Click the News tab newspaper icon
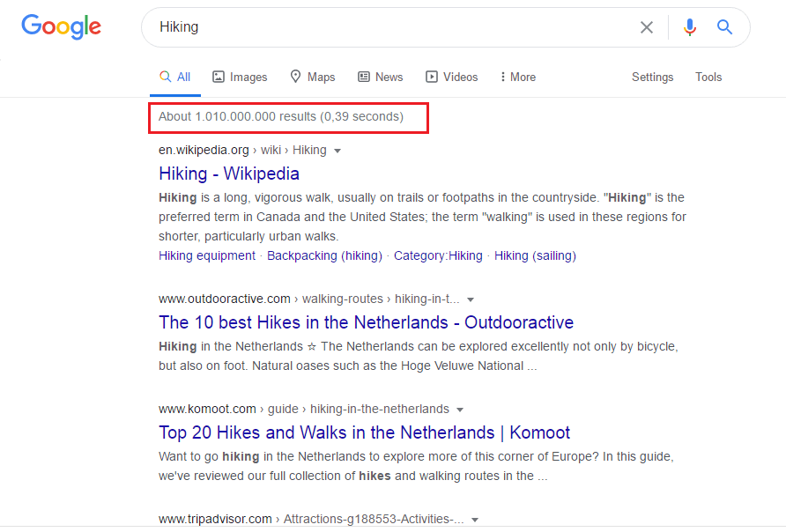Viewport: 786px width, 532px height. [x=363, y=77]
